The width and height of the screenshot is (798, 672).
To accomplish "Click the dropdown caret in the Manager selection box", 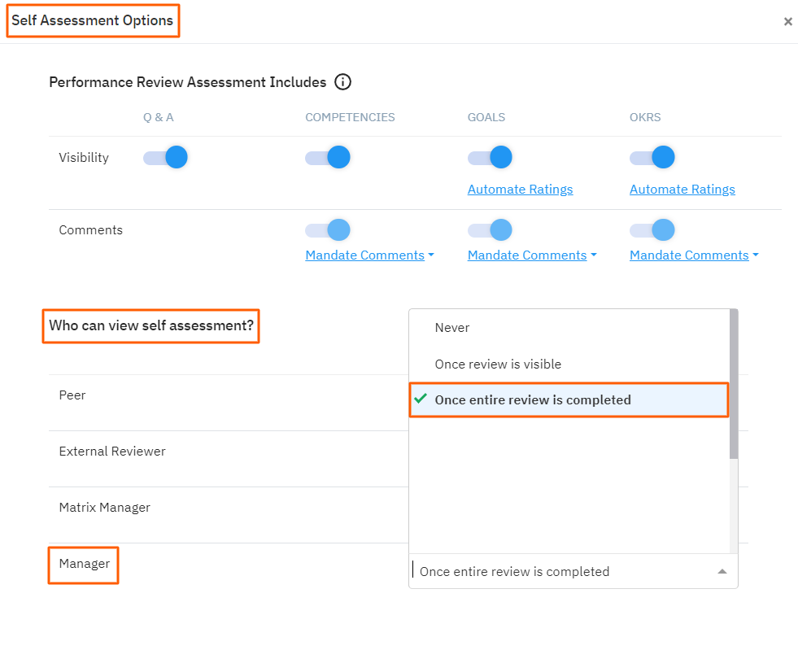I will click(x=722, y=571).
